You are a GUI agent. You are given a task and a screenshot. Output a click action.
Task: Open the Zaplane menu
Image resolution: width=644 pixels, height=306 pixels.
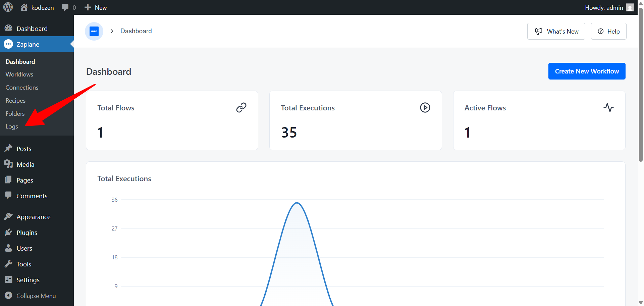pyautogui.click(x=37, y=44)
